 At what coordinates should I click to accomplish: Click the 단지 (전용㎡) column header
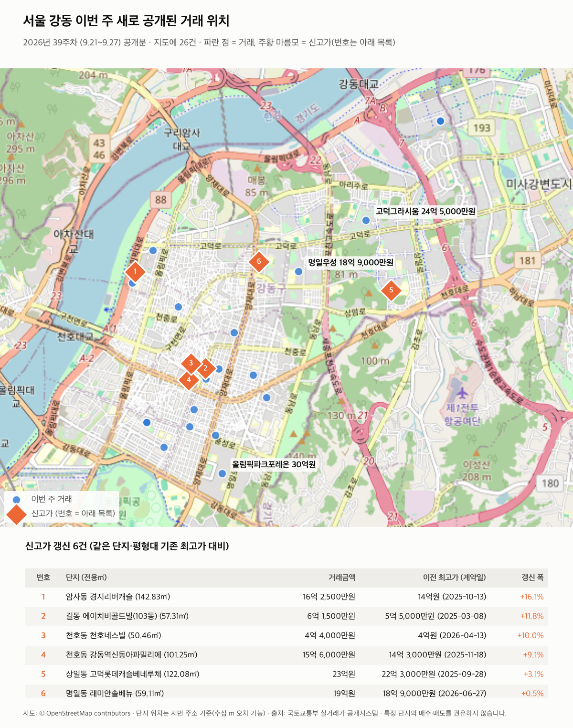click(x=86, y=578)
